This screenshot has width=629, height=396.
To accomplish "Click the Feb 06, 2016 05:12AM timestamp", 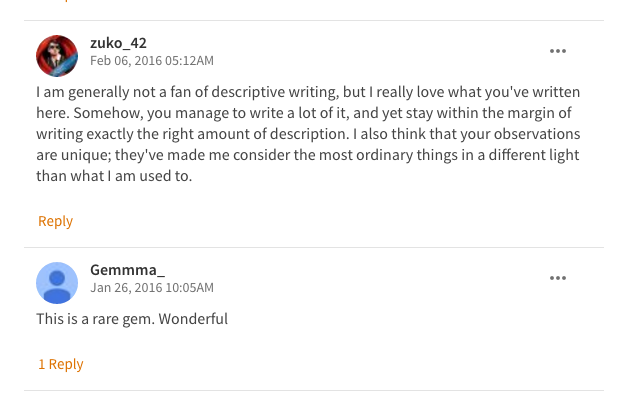I will click(152, 61).
